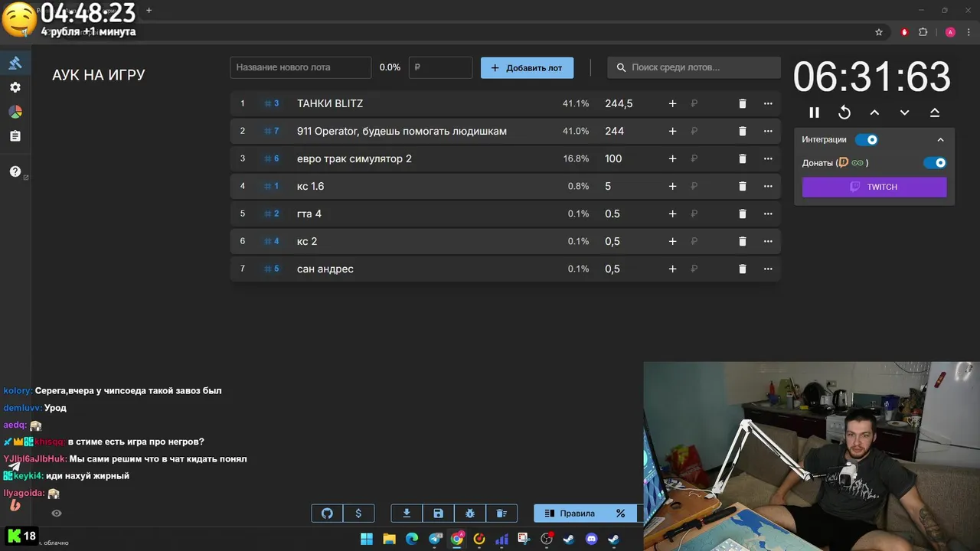
Task: Decrease timer with the down arrow
Action: pyautogui.click(x=904, y=112)
